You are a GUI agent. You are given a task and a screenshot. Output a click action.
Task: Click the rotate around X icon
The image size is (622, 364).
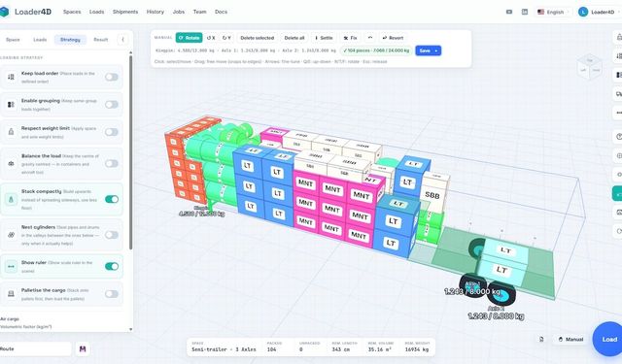coord(211,38)
